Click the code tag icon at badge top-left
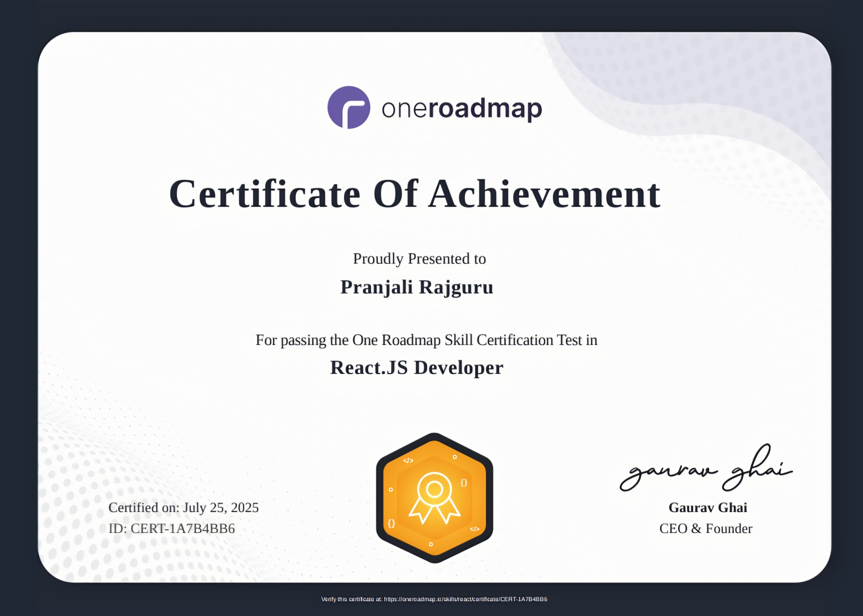863x616 pixels. 408,460
